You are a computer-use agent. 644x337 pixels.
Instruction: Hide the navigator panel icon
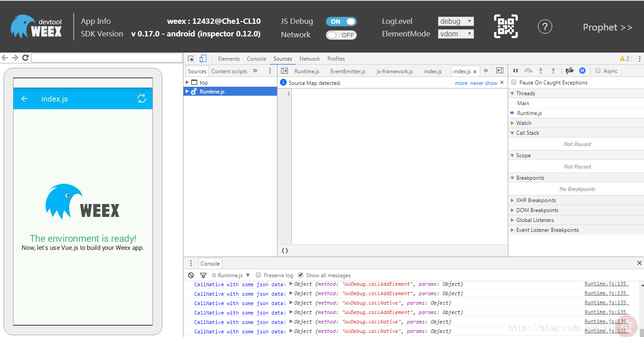point(284,71)
